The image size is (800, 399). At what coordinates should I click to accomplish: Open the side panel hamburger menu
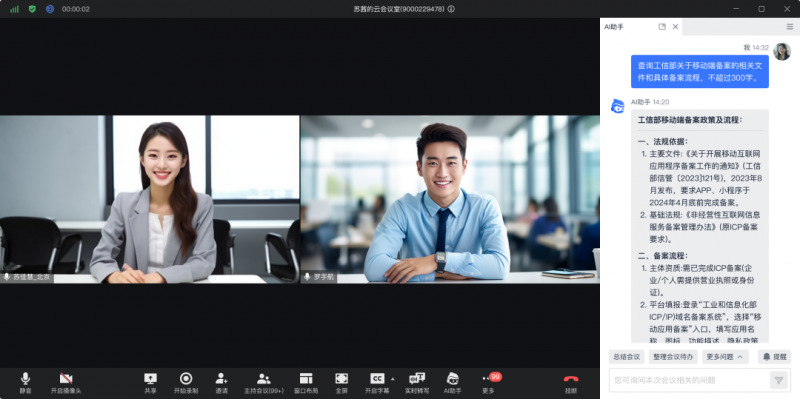pos(790,27)
